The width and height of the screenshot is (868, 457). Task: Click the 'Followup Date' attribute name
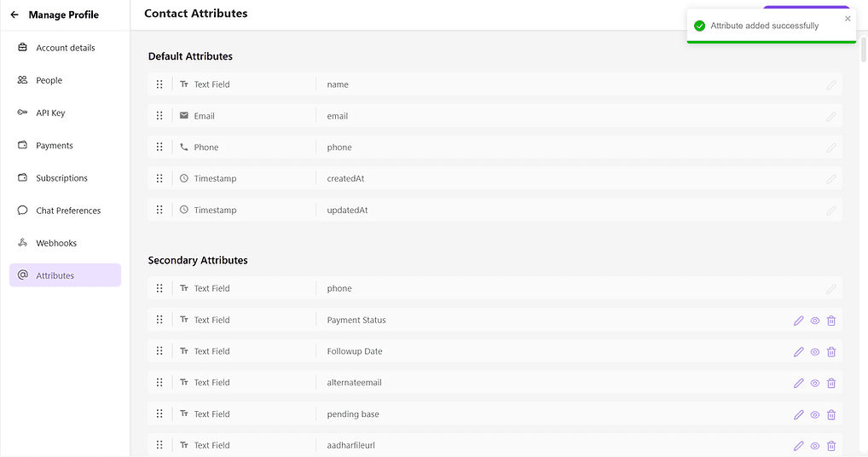click(355, 350)
